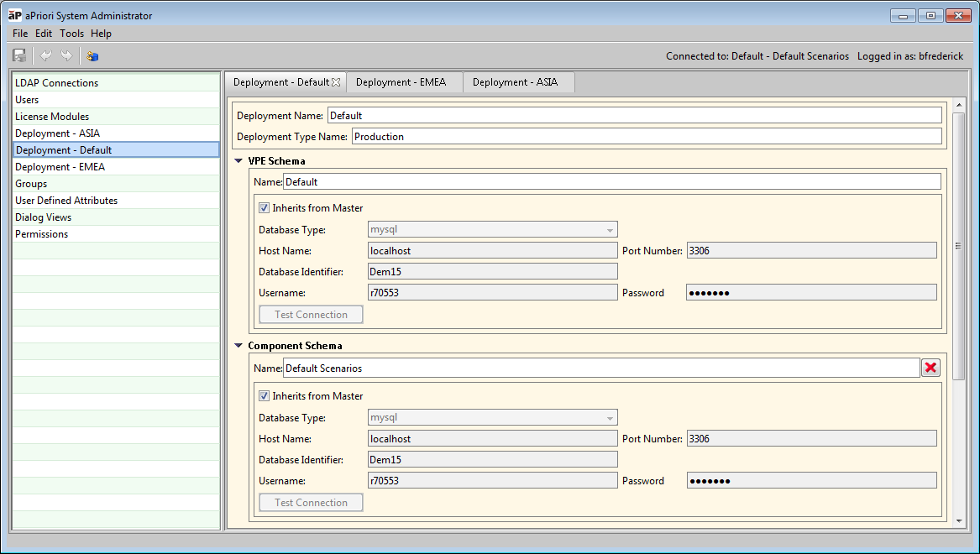
Task: Toggle VPE Schema Inherits from Master checkbox
Action: point(265,208)
